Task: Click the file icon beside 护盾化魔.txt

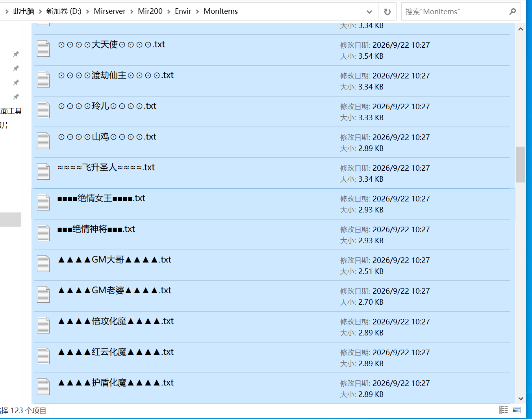Action: pos(43,387)
